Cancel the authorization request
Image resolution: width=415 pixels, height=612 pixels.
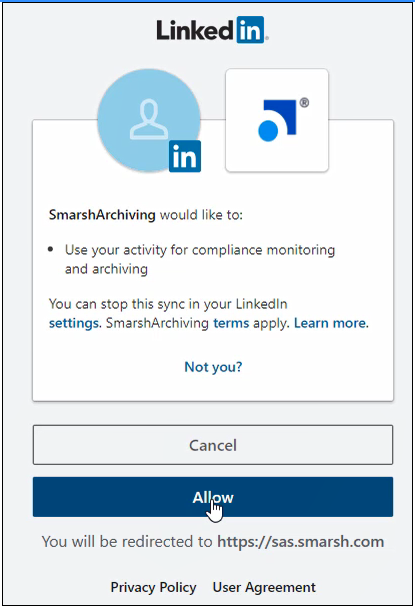click(x=213, y=445)
